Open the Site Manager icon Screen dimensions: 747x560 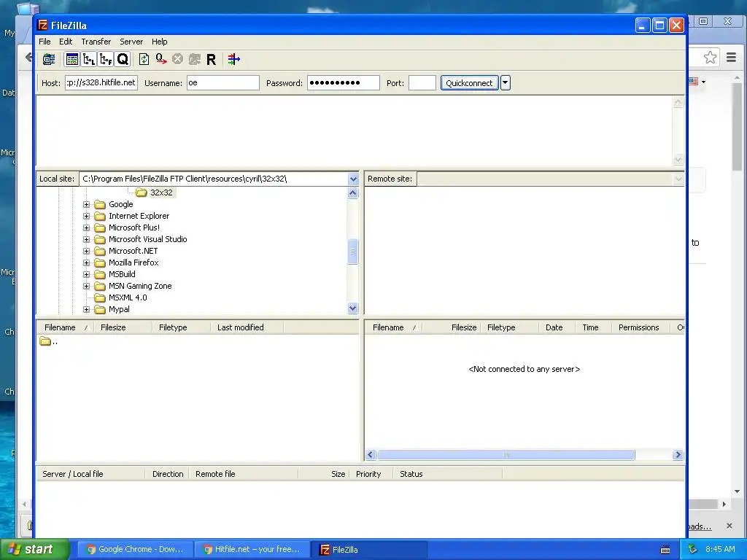[x=49, y=59]
